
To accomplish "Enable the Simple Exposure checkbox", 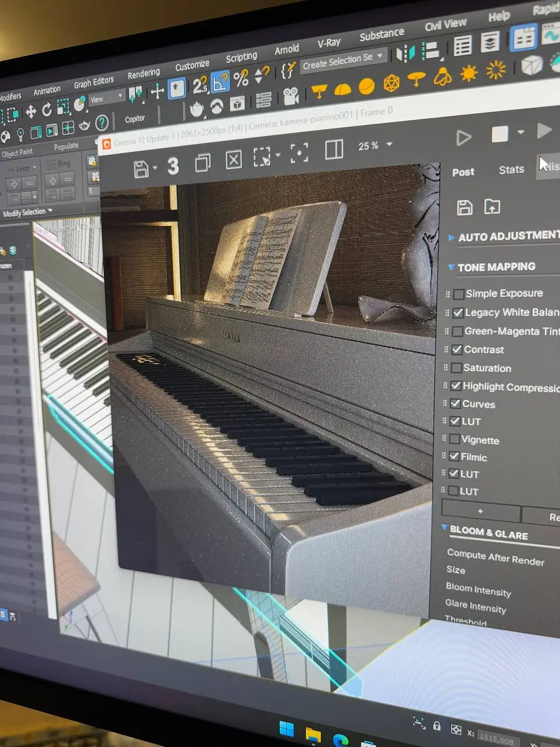I will click(459, 294).
